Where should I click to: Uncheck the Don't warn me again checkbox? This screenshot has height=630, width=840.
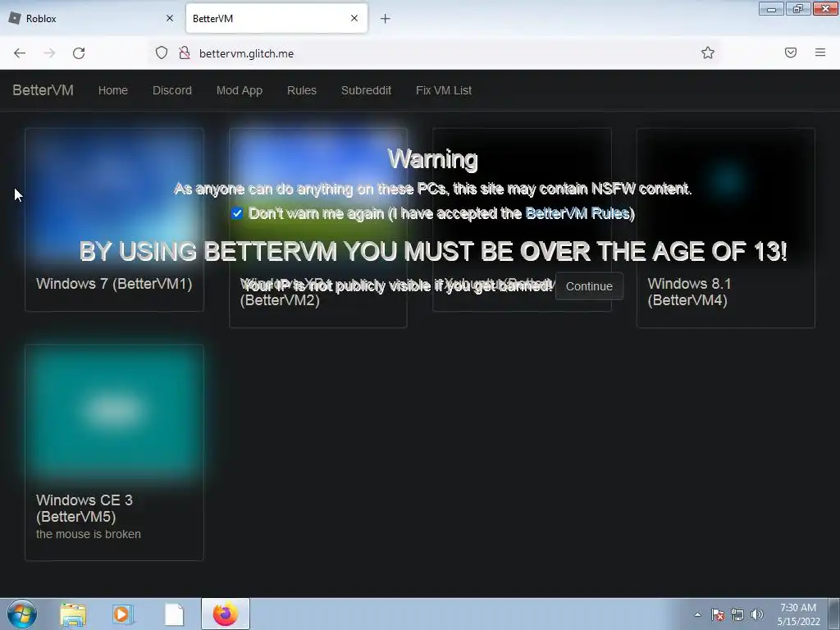(x=237, y=213)
